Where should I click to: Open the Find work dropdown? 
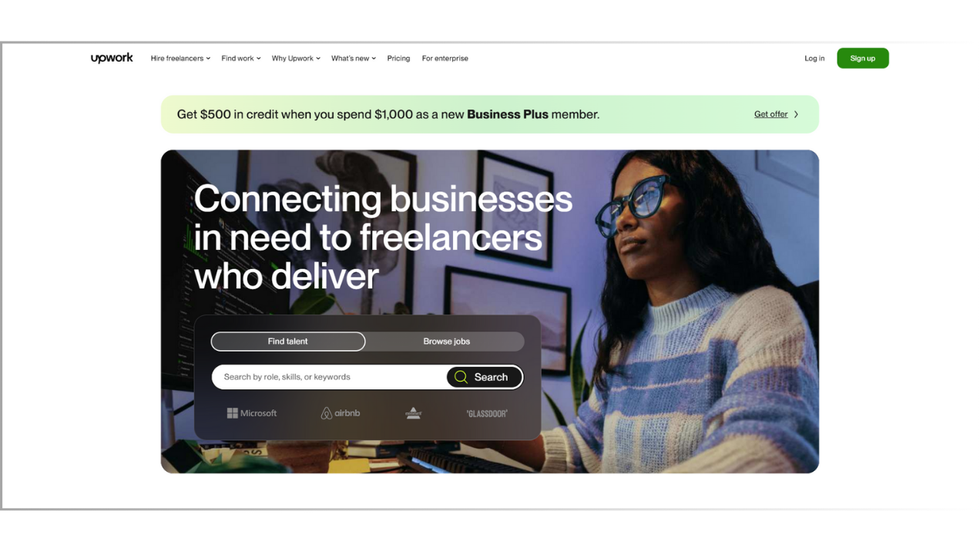tap(241, 59)
